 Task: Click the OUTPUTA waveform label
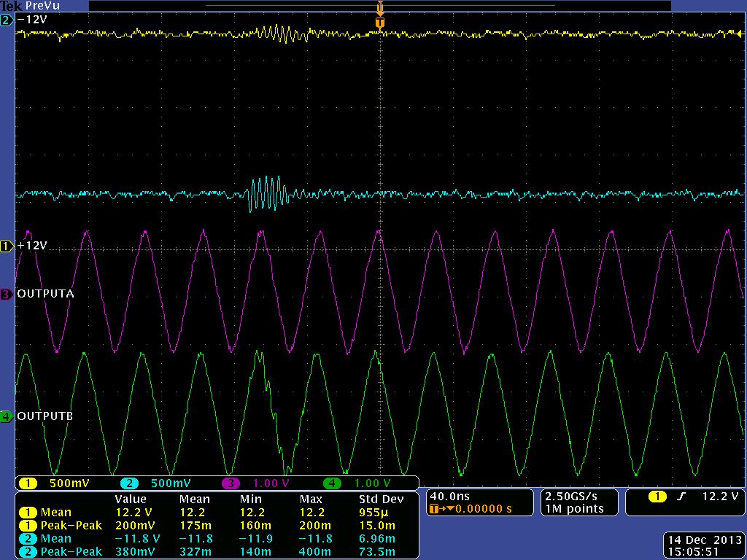pos(45,293)
